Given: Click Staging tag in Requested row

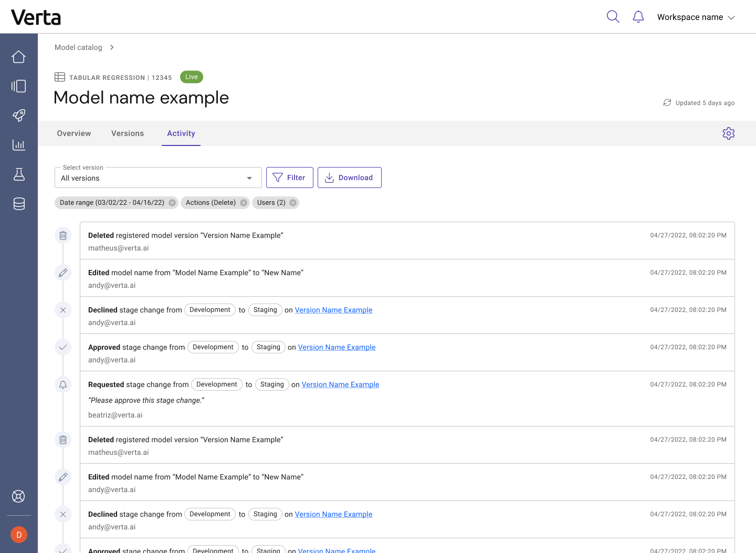Looking at the screenshot, I should tap(272, 384).
